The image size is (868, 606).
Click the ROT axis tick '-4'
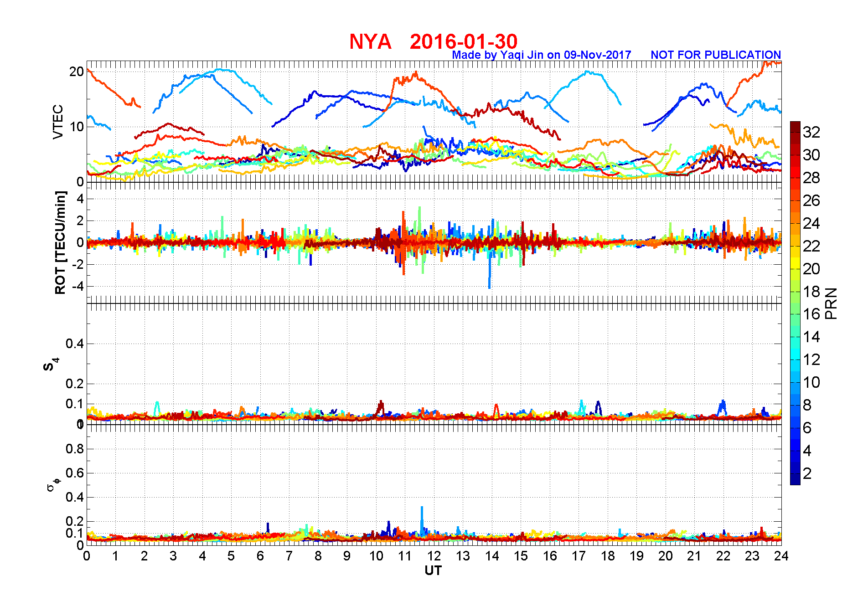point(78,287)
